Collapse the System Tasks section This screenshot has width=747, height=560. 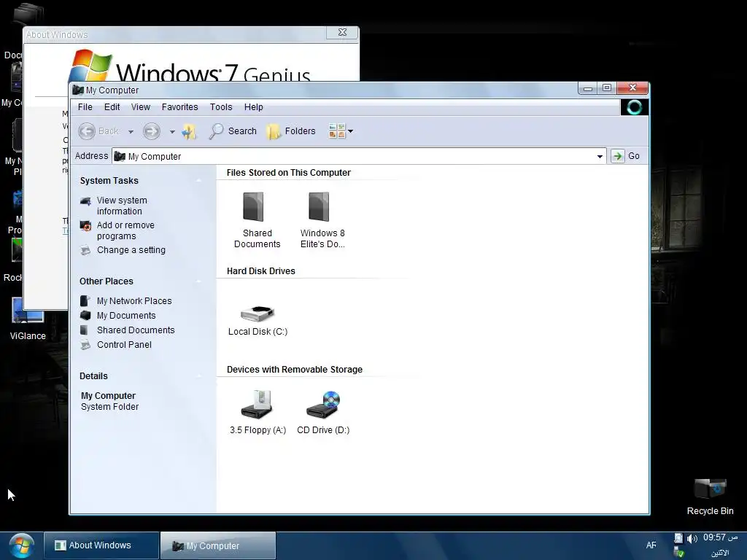198,181
